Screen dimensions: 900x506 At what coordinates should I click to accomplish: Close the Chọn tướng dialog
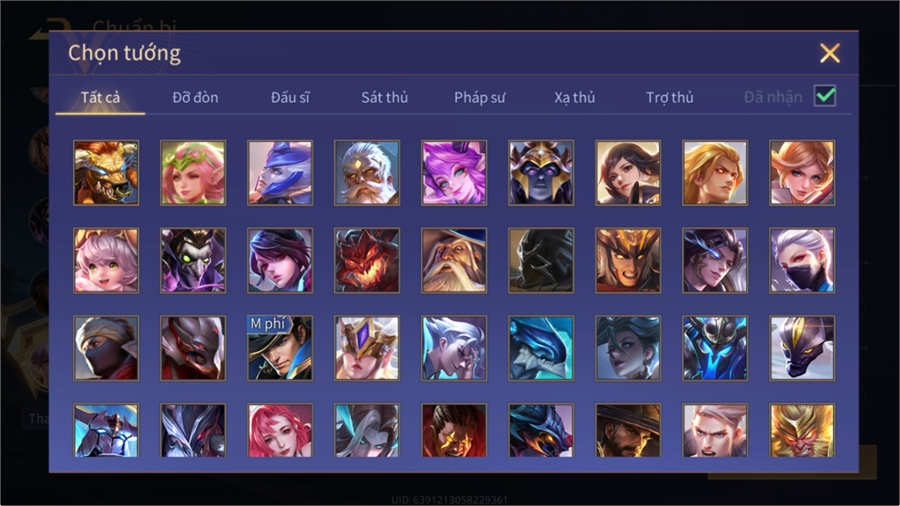(829, 53)
